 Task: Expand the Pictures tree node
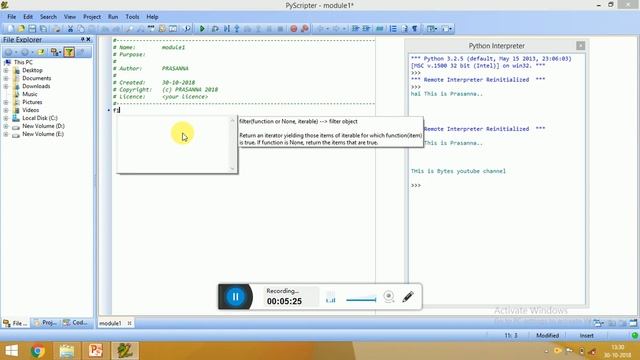(x=6, y=102)
